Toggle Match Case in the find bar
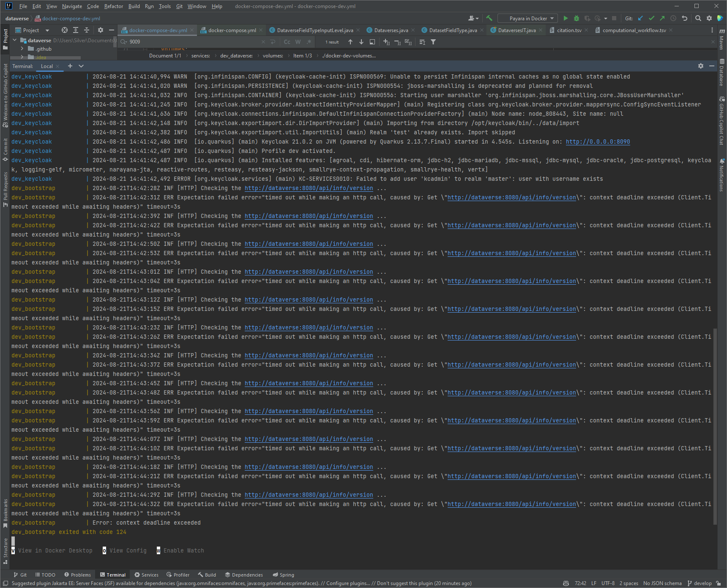Screen dimensions: 727x588 (287, 42)
